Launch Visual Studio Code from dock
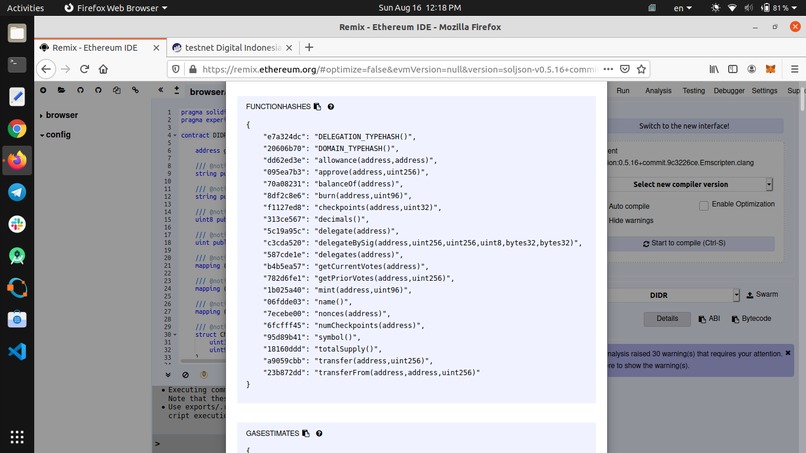The width and height of the screenshot is (806, 453). click(x=17, y=352)
